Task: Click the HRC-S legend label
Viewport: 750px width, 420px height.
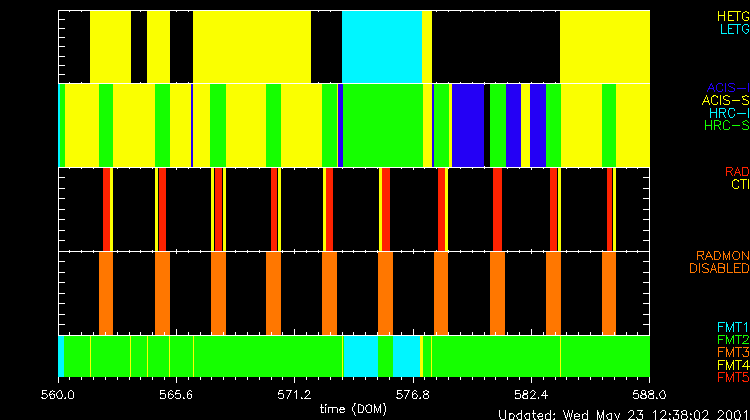Action: coord(728,127)
